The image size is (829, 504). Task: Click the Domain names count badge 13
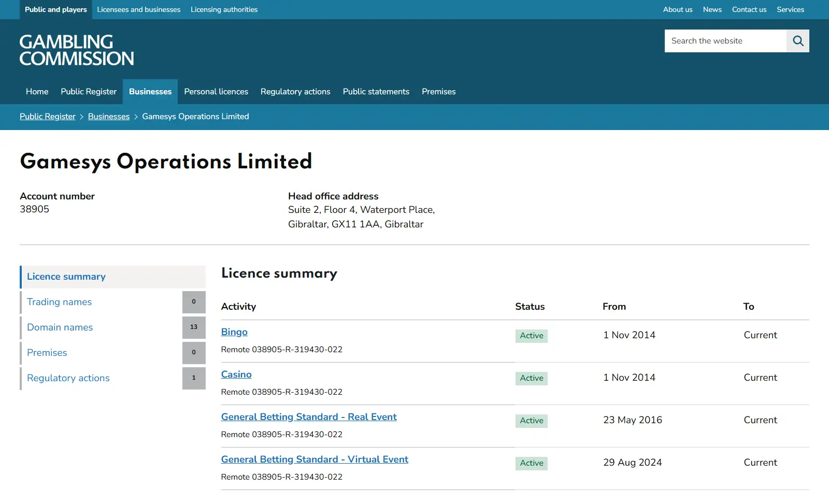pyautogui.click(x=194, y=327)
